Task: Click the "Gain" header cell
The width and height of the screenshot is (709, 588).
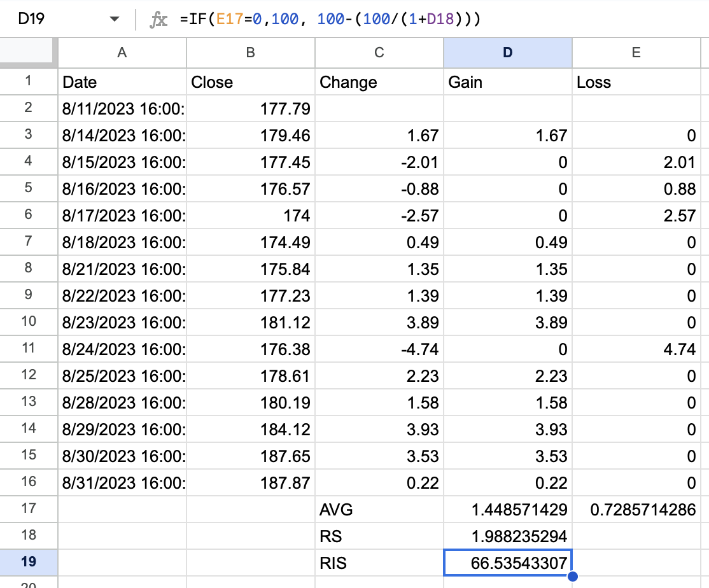Action: click(508, 82)
